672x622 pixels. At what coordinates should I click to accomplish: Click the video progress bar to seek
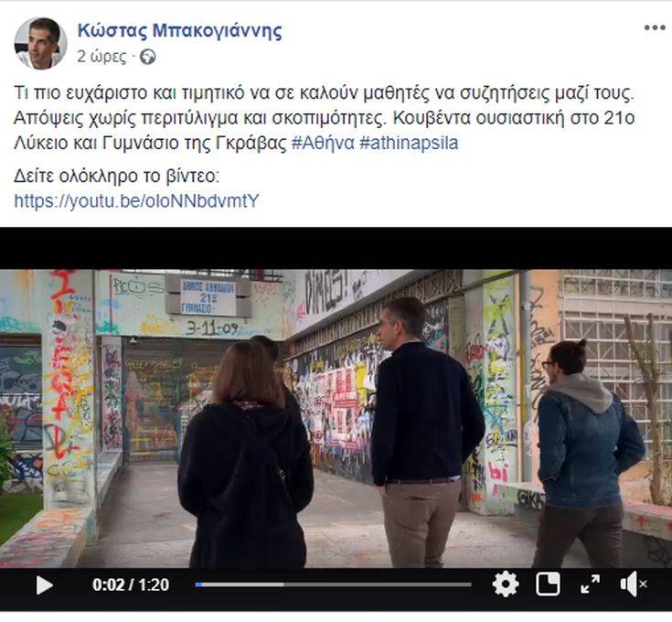tap(333, 584)
